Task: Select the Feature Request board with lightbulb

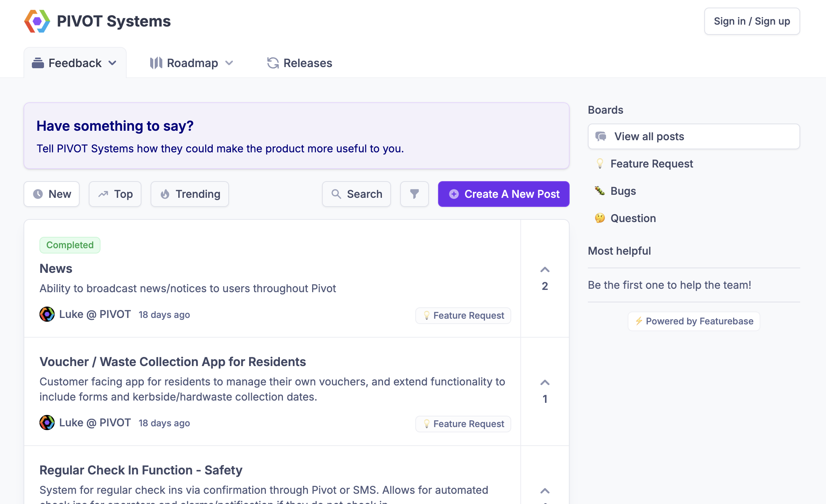Action: pyautogui.click(x=651, y=164)
